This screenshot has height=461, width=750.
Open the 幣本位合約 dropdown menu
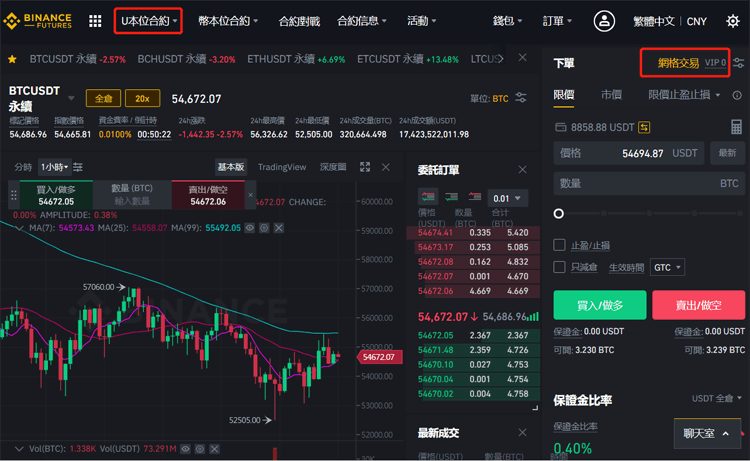tap(228, 21)
